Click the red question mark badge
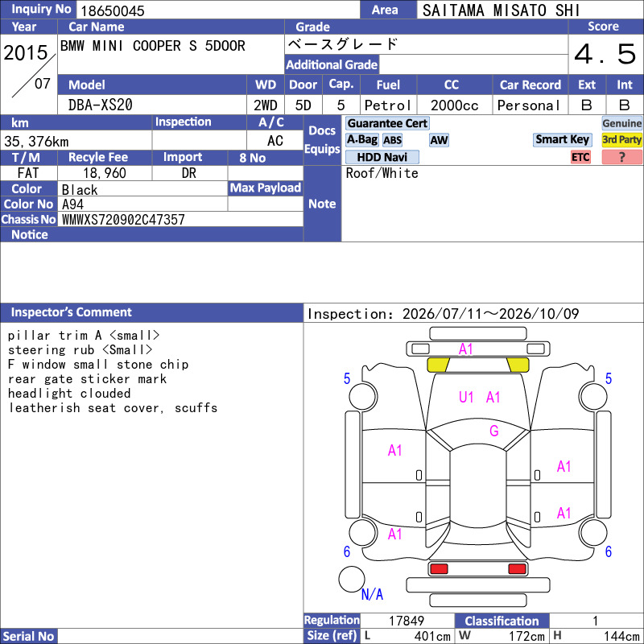The image size is (644, 644). [621, 157]
